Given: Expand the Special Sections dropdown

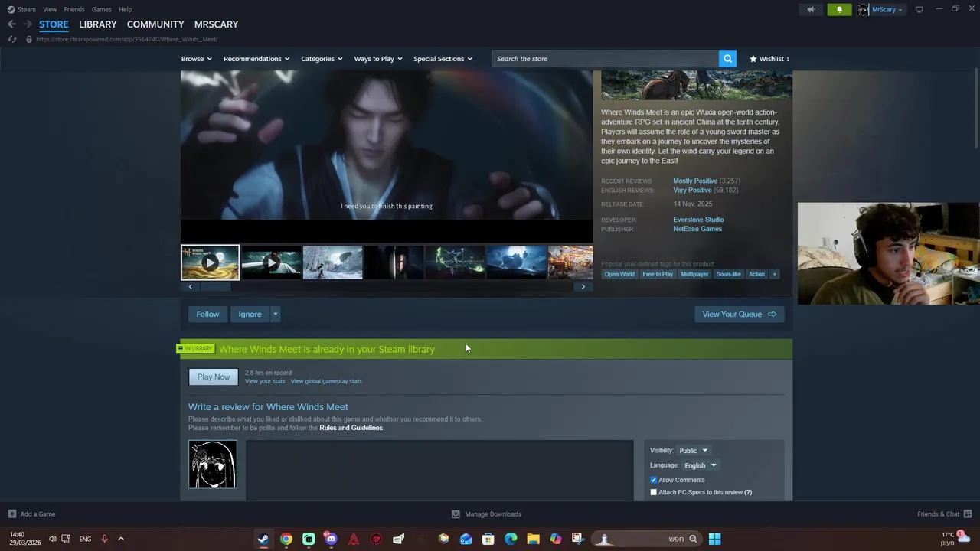Looking at the screenshot, I should 443,59.
